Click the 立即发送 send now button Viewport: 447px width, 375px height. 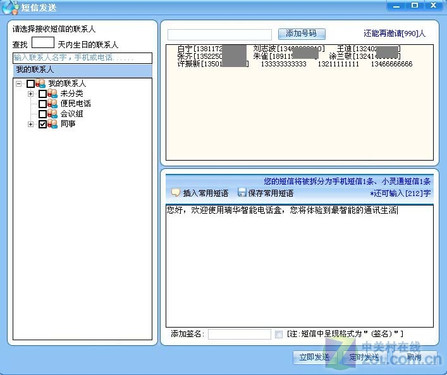pos(314,357)
